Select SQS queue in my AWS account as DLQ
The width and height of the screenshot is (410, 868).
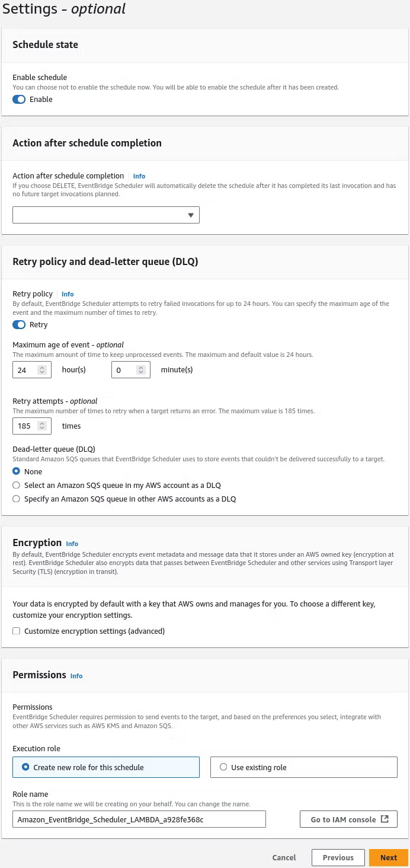(x=17, y=486)
